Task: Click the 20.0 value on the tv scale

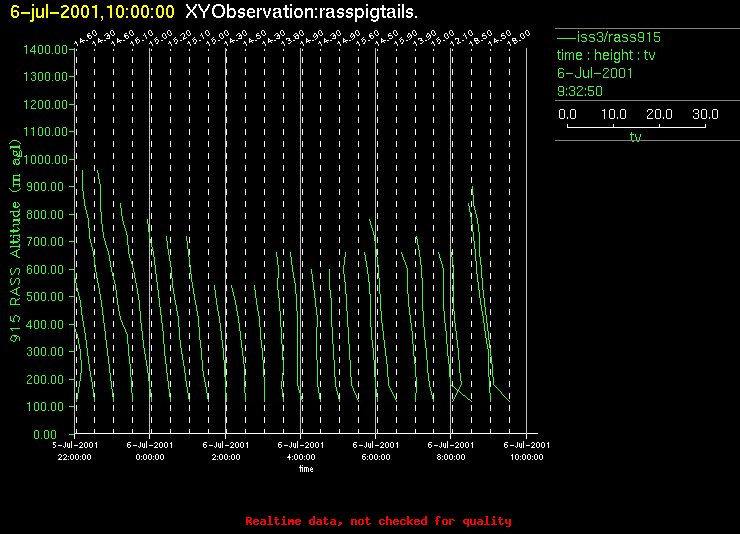Action: 659,114
